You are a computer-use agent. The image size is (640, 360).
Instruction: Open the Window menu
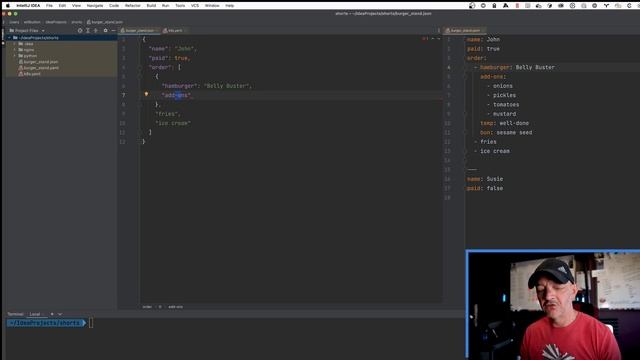(212, 6)
